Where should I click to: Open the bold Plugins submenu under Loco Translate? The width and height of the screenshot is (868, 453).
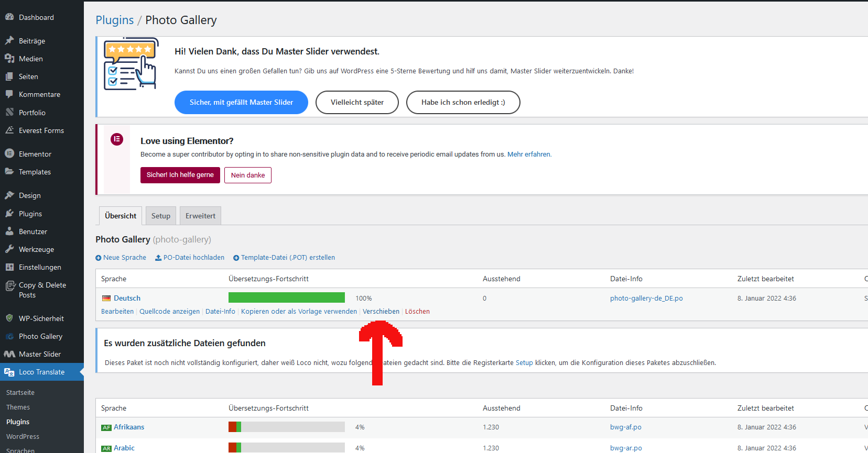[18, 422]
